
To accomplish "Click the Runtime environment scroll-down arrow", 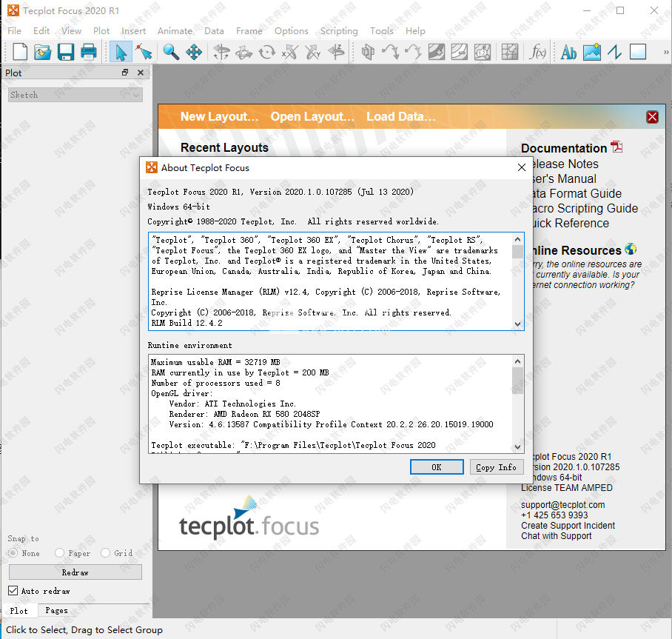I will 518,447.
